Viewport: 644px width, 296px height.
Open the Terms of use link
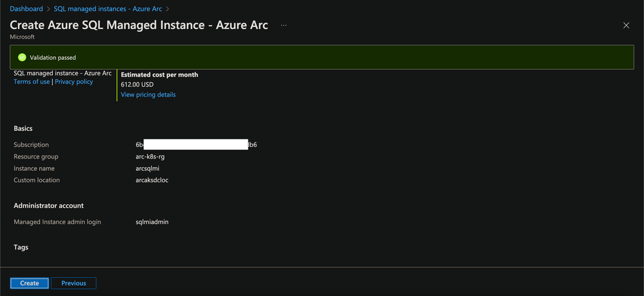(32, 82)
